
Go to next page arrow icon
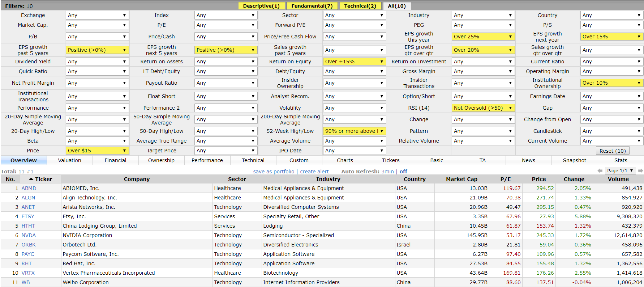(640, 170)
